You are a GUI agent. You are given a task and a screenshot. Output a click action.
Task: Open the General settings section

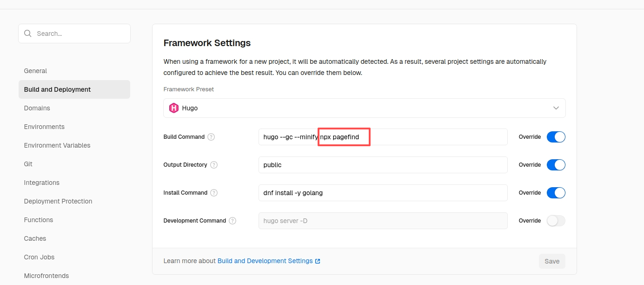coord(35,71)
